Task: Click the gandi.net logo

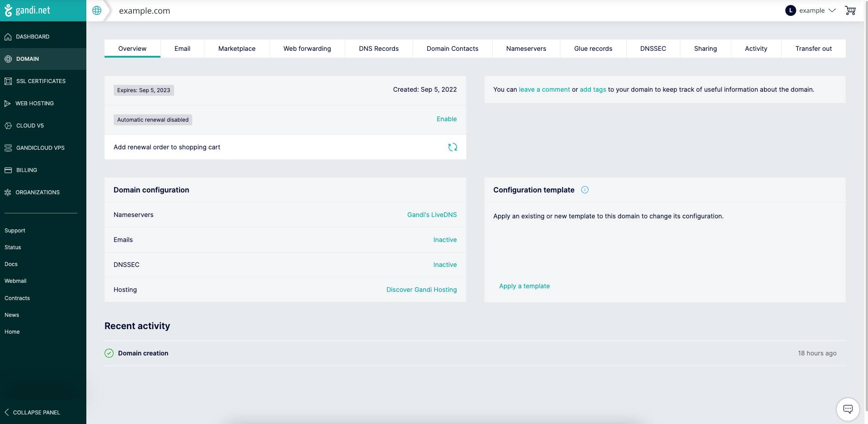Action: pos(27,10)
